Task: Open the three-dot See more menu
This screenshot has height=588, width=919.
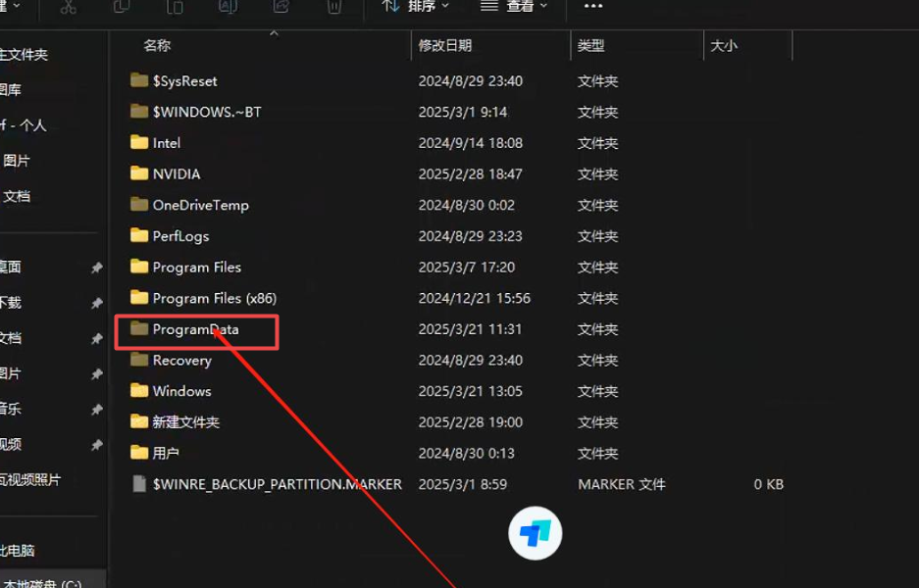Action: pos(593,6)
